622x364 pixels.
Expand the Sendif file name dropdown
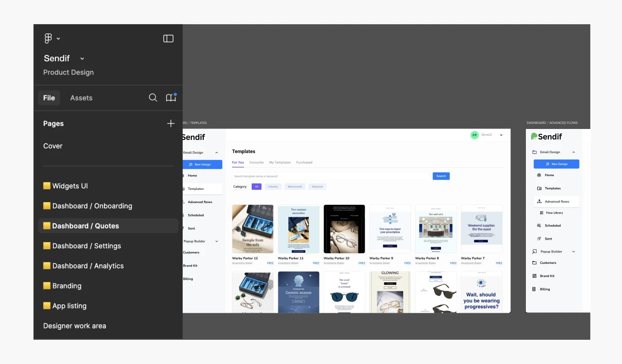(x=82, y=59)
